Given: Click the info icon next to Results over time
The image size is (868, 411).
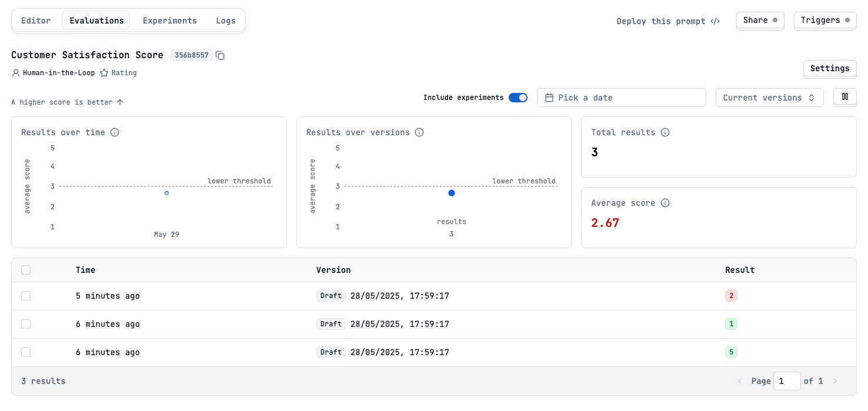Looking at the screenshot, I should click(115, 132).
